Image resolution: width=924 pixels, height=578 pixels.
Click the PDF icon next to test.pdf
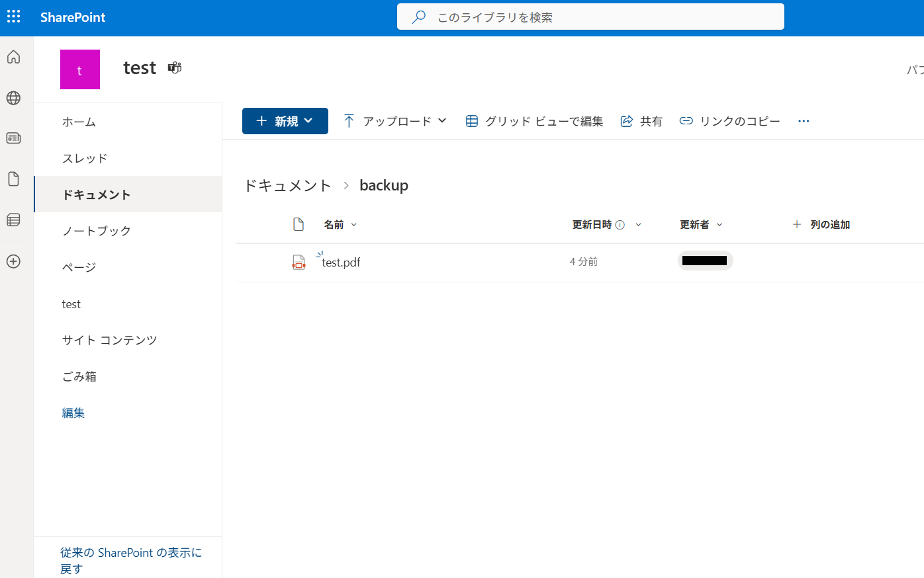pos(299,262)
